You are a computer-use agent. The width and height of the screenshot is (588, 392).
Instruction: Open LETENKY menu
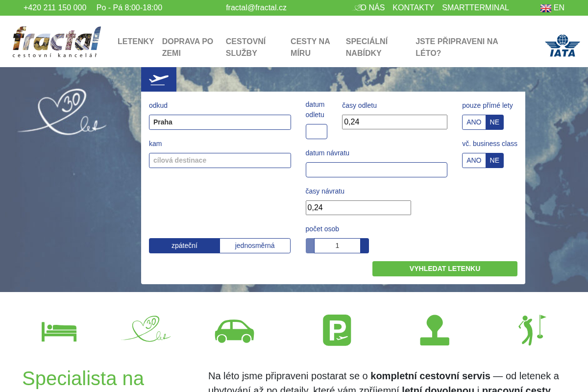pyautogui.click(x=136, y=42)
